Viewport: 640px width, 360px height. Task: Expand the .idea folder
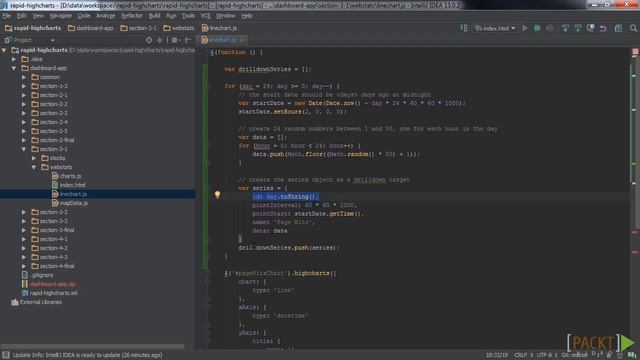14,59
